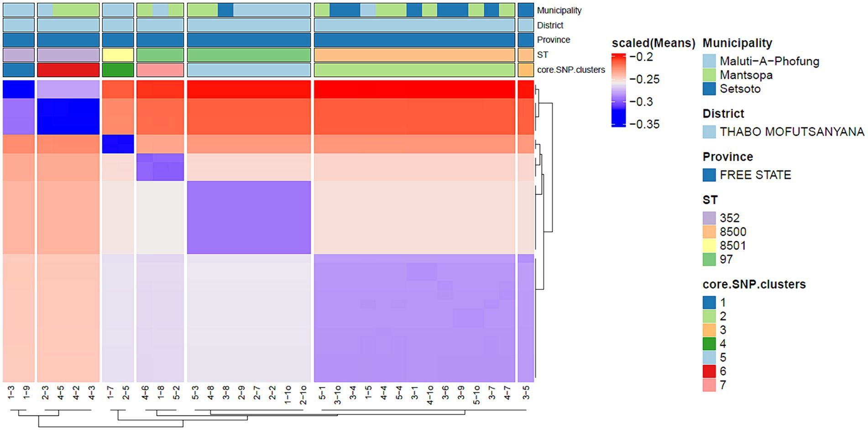868x430 pixels.
Task: Click the Maluti-A-Phofung legend label text
Action: pyautogui.click(x=769, y=61)
